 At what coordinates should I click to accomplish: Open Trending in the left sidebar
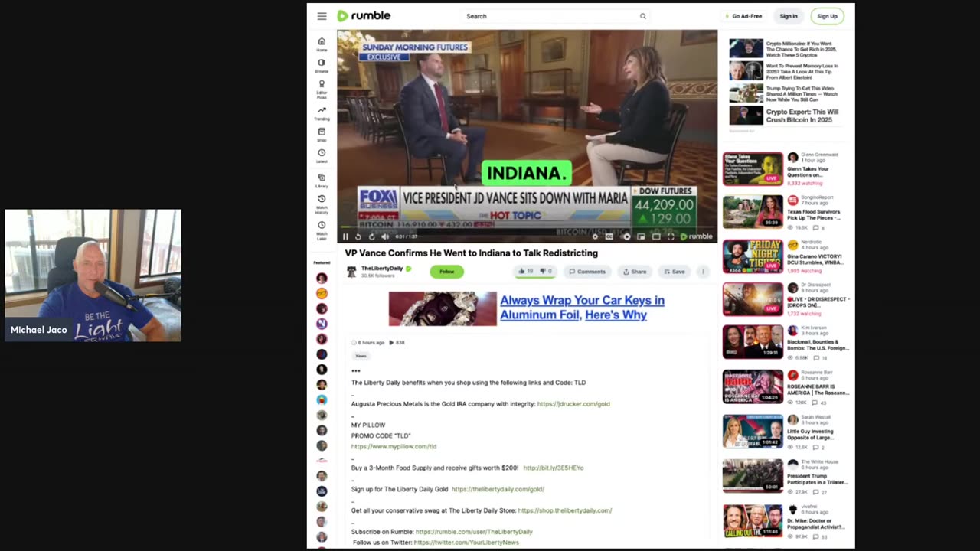coord(322,114)
